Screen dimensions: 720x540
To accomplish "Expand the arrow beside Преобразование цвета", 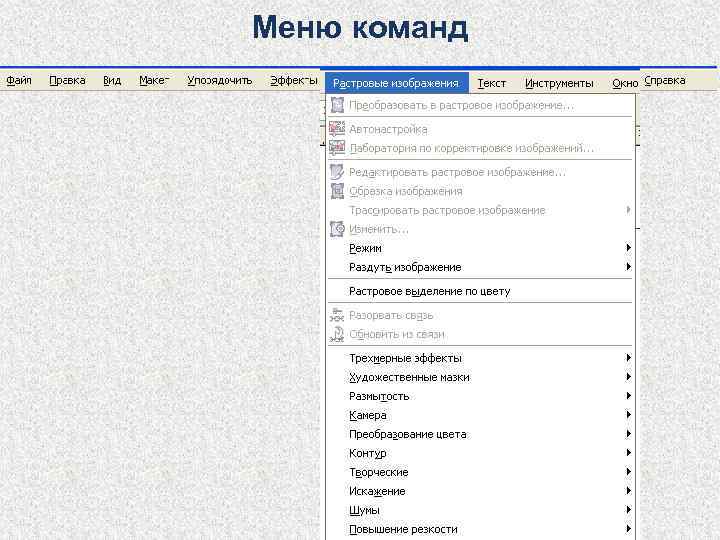I will (628, 433).
